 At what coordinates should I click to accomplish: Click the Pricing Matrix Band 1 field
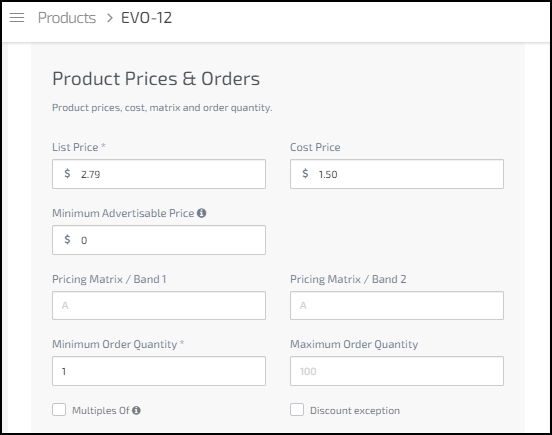tap(159, 305)
